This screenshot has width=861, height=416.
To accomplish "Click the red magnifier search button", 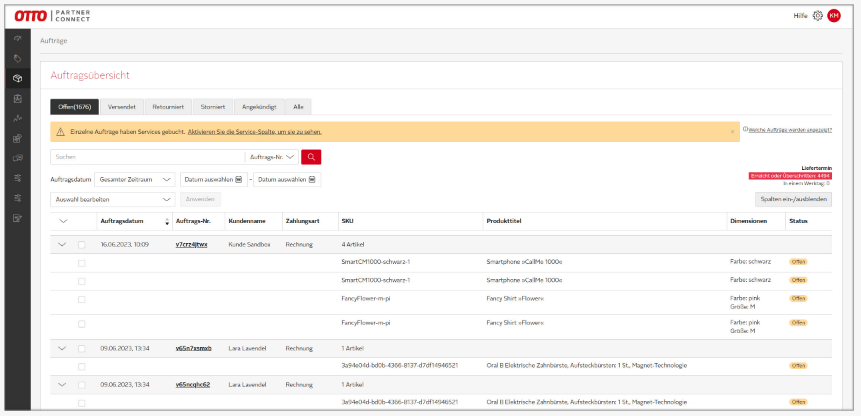I will [x=311, y=157].
